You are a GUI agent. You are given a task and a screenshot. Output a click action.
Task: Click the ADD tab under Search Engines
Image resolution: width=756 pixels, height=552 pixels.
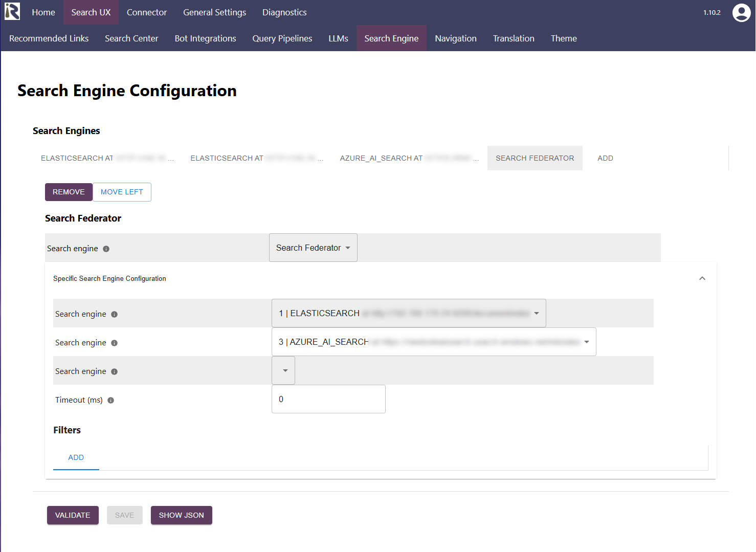pyautogui.click(x=605, y=159)
